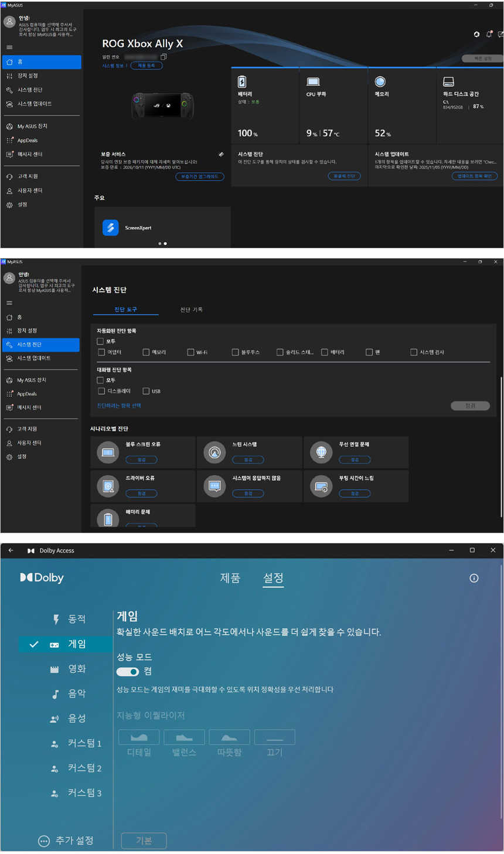Click the copy icon beside the serial number
The height and width of the screenshot is (854, 504).
[164, 57]
